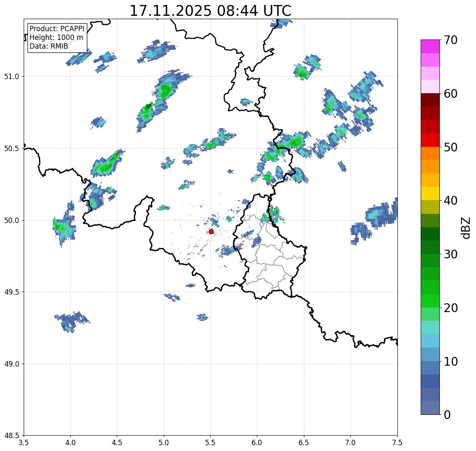Click longitude axis label 3.5
476x451 pixels.
point(24,443)
